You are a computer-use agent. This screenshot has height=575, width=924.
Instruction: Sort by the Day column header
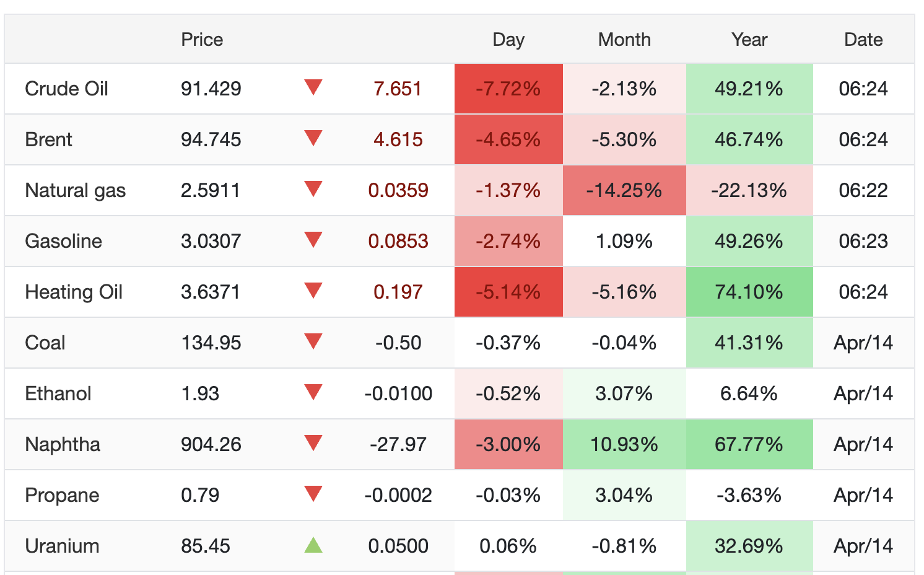[508, 40]
